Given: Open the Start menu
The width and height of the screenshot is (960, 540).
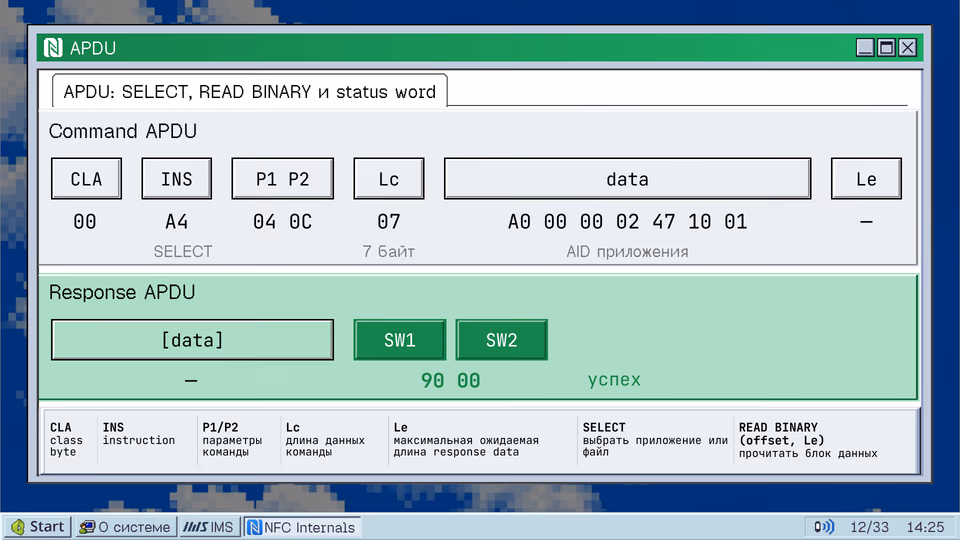Looking at the screenshot, I should click(38, 527).
